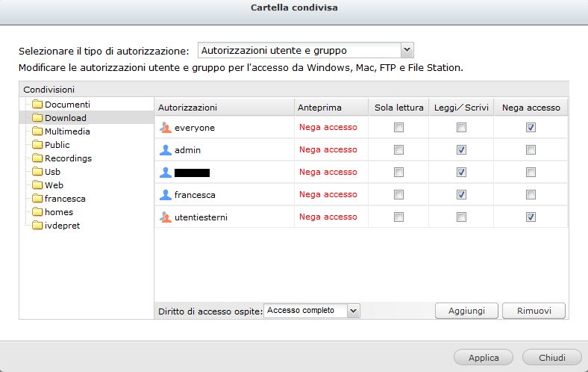The image size is (588, 372).
Task: Enable Sola lettura for admin
Action: 399,150
